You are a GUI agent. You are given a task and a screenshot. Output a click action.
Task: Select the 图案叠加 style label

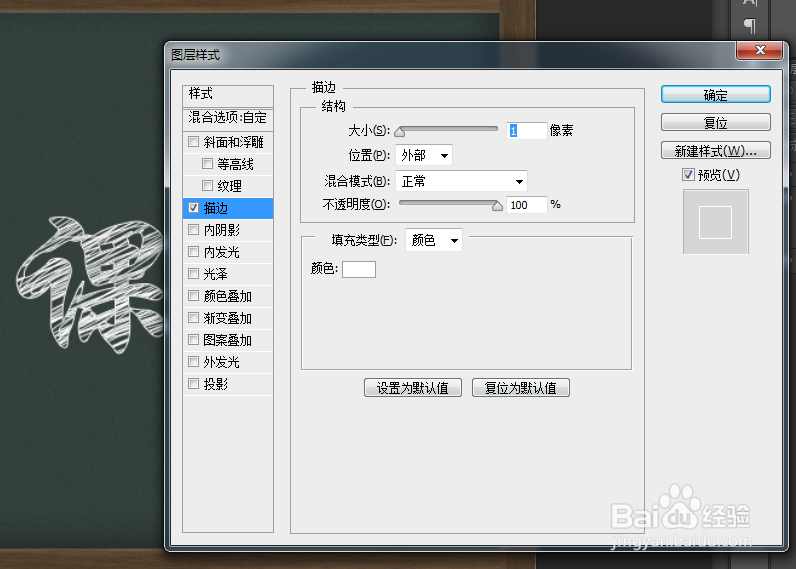tap(227, 340)
